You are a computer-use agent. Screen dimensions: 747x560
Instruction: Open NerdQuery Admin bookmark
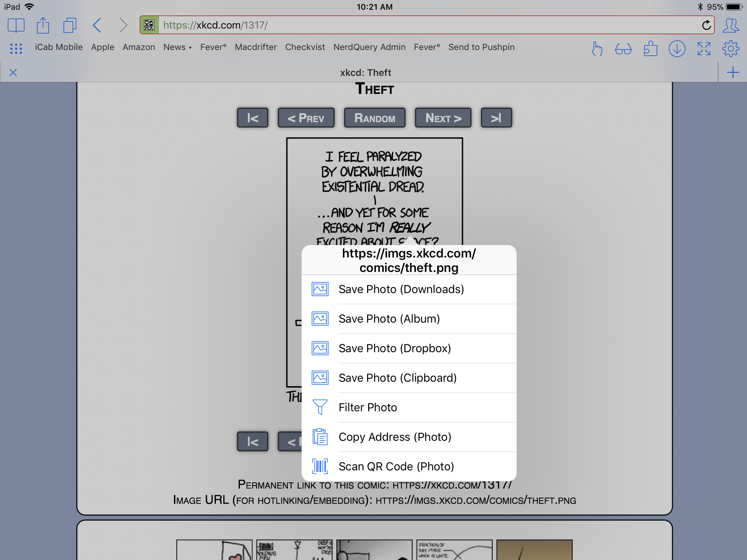(369, 47)
